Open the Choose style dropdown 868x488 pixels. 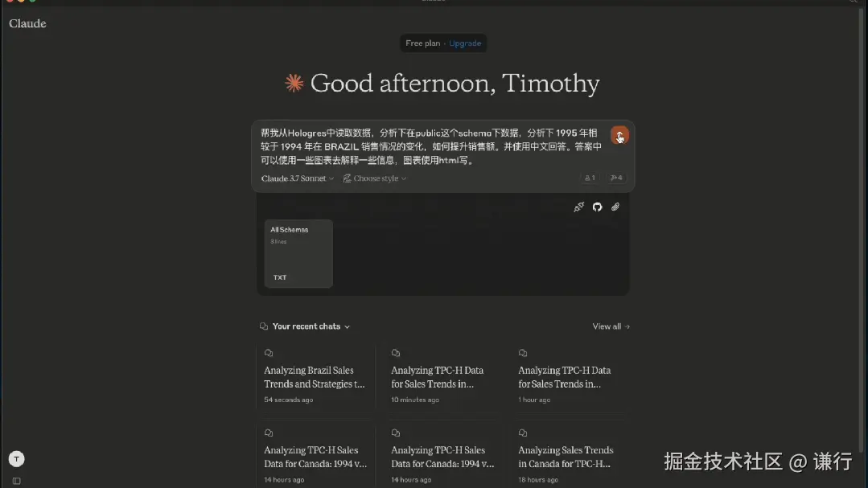point(376,178)
